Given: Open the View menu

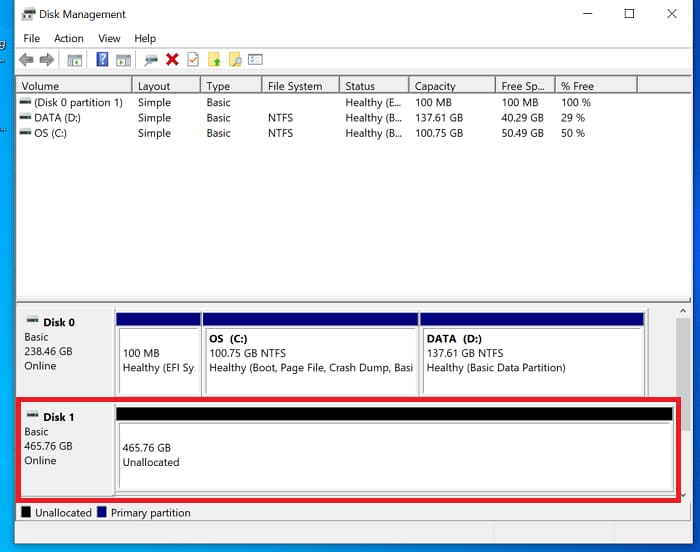Looking at the screenshot, I should 109,38.
